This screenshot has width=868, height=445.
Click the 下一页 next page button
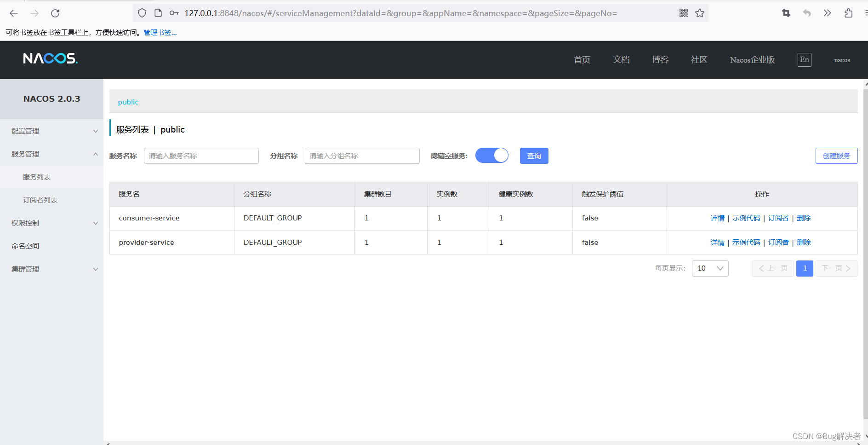837,268
